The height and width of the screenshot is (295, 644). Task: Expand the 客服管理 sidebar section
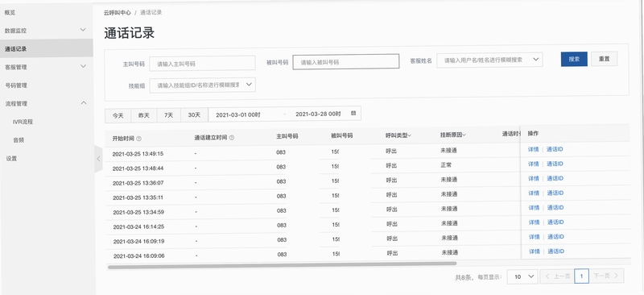point(83,66)
